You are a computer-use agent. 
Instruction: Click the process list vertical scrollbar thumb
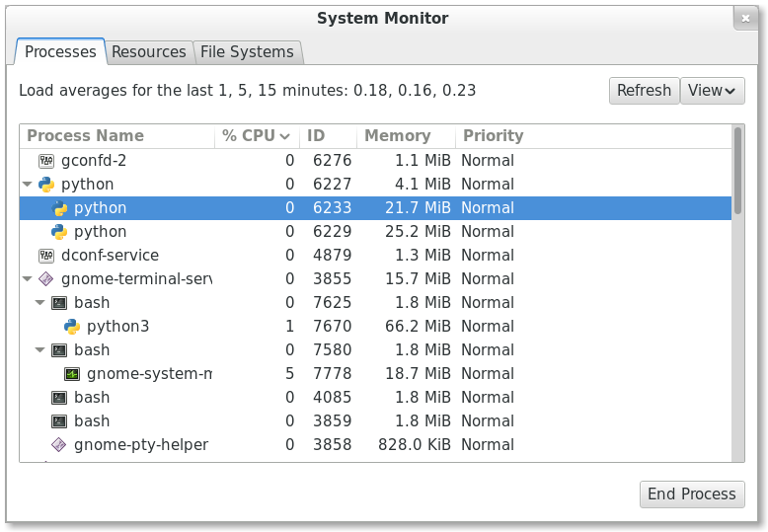737,171
